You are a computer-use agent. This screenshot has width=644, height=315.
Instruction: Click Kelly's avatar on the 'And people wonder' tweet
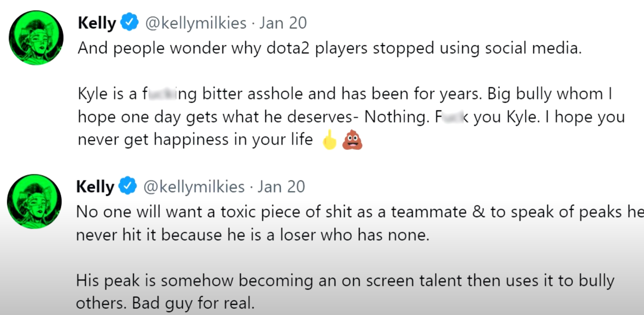(x=36, y=38)
